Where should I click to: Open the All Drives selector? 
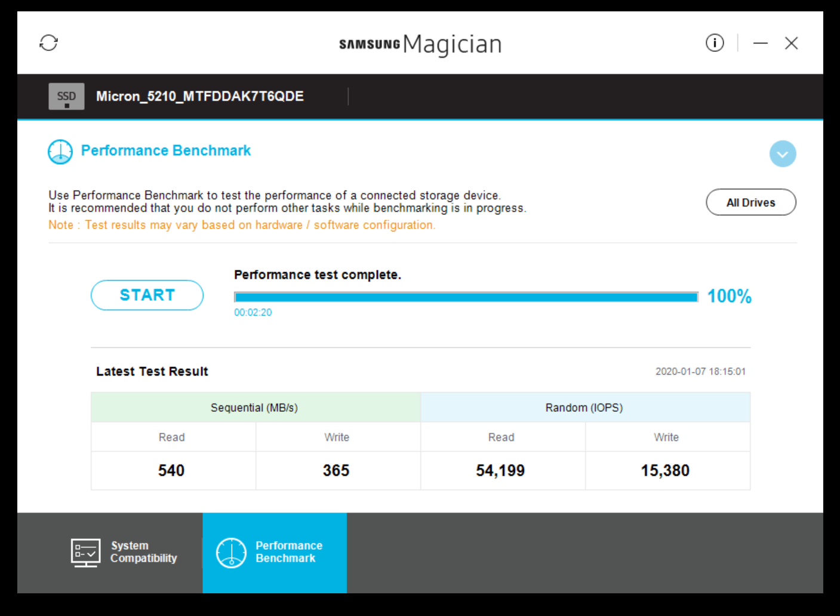(x=751, y=202)
